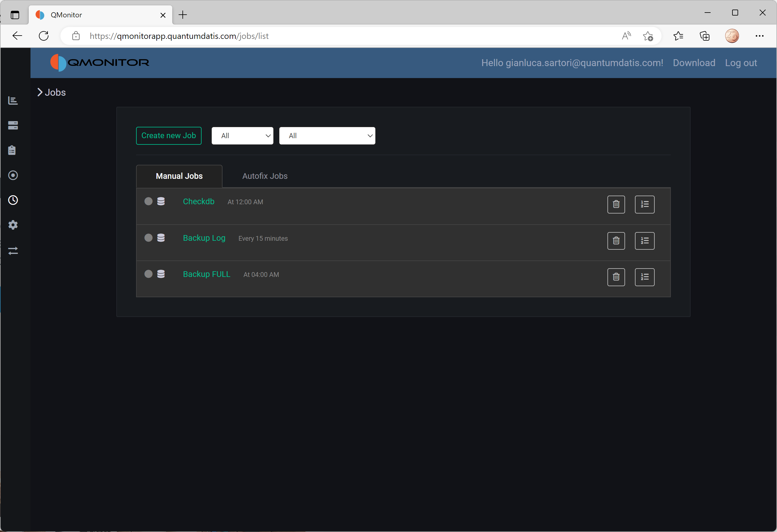This screenshot has height=532, width=777.
Task: Click the servers icon in sidebar
Action: pos(13,125)
